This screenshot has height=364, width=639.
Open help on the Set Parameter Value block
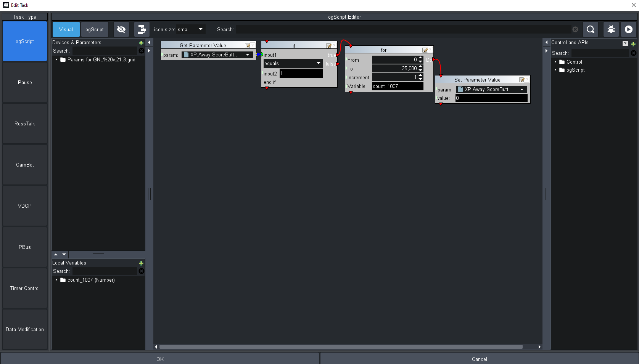click(527, 80)
